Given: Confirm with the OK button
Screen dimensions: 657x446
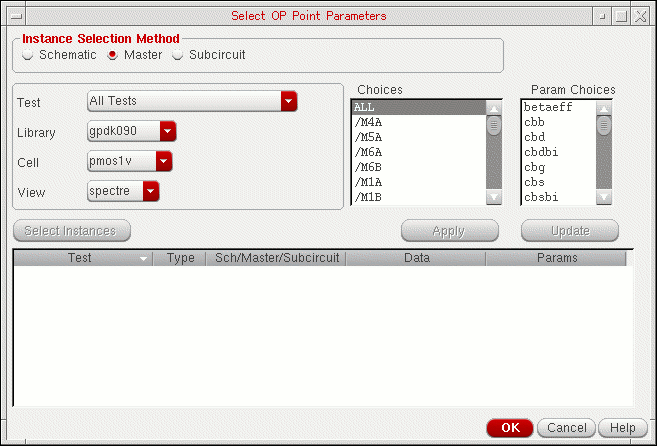Looking at the screenshot, I should 510,428.
